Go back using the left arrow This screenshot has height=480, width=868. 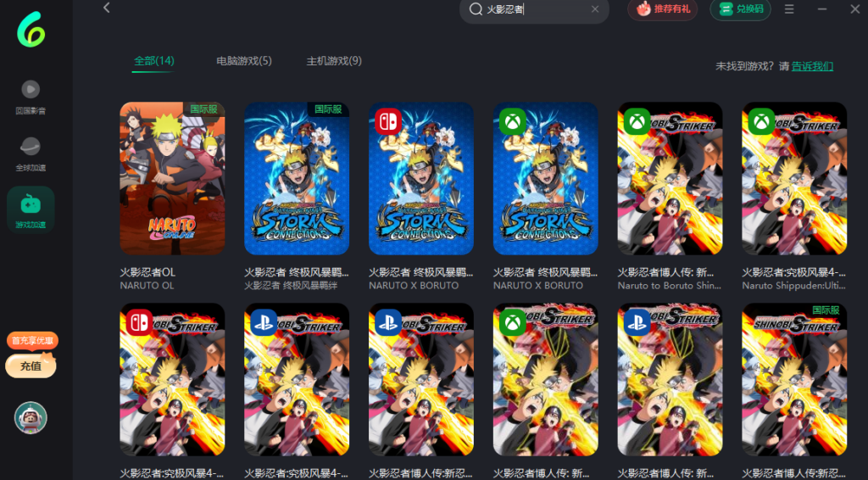coord(106,8)
